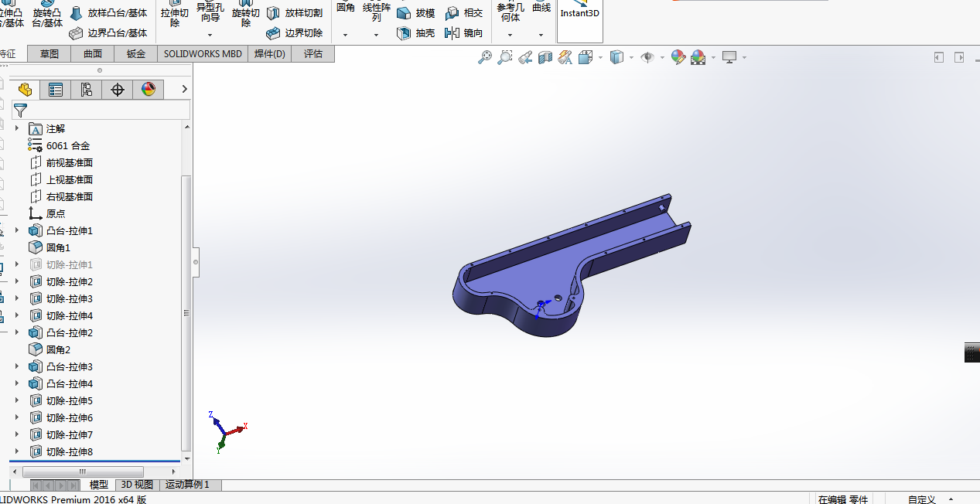Expand 凸台-拉伸4 tree node
Viewport: 980px width, 504px height.
[17, 383]
